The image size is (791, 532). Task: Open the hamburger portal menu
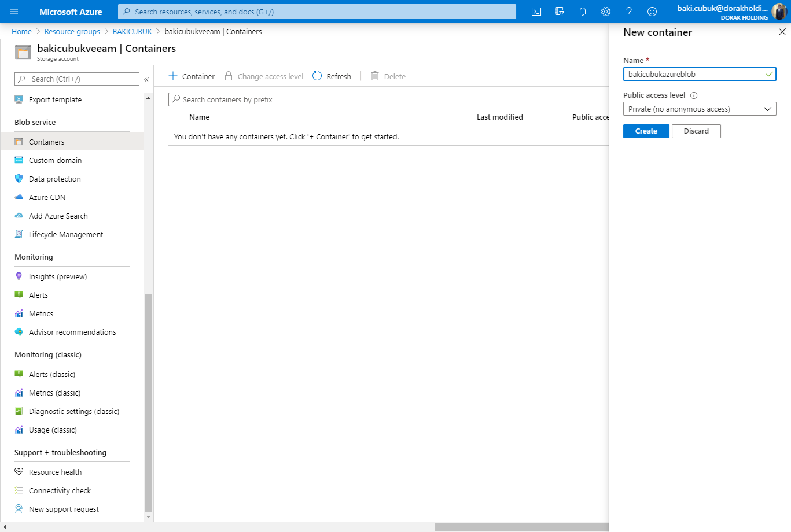(x=14, y=12)
